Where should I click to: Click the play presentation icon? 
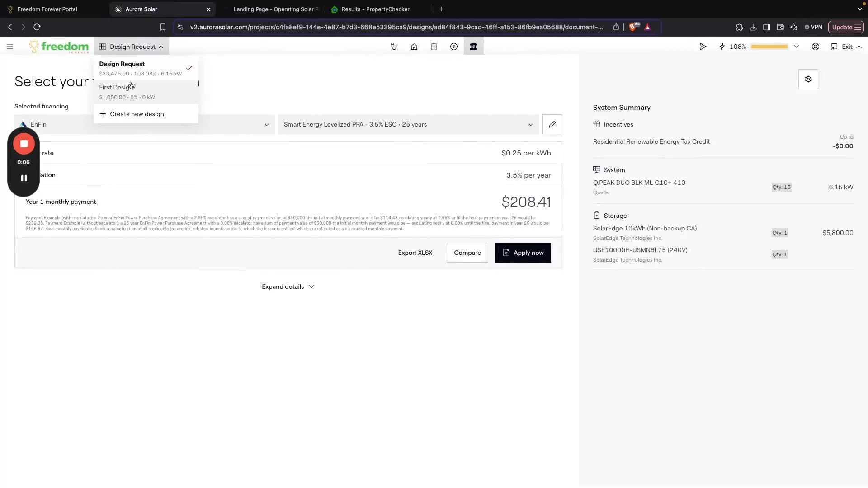coord(703,47)
